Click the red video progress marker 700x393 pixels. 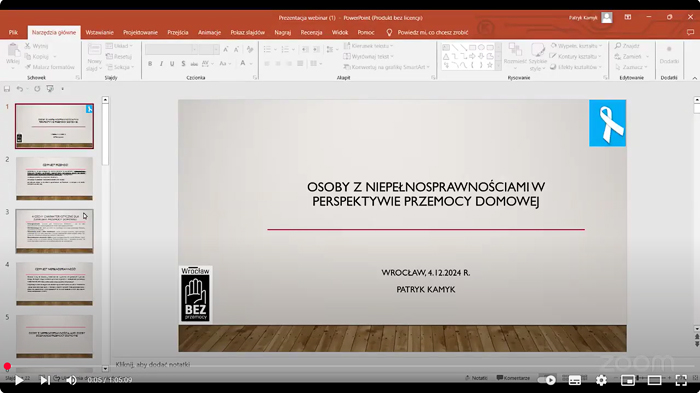point(7,367)
